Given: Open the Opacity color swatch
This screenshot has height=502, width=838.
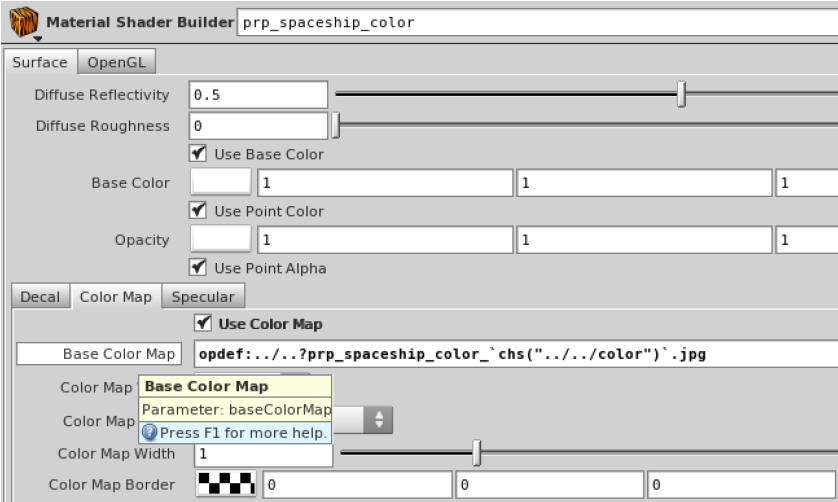Looking at the screenshot, I should pyautogui.click(x=221, y=240).
